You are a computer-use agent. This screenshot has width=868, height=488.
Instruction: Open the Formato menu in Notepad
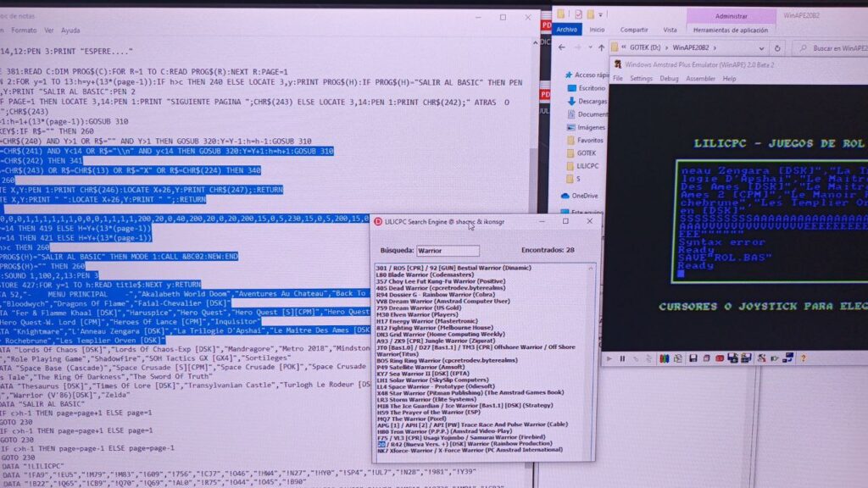(24, 30)
